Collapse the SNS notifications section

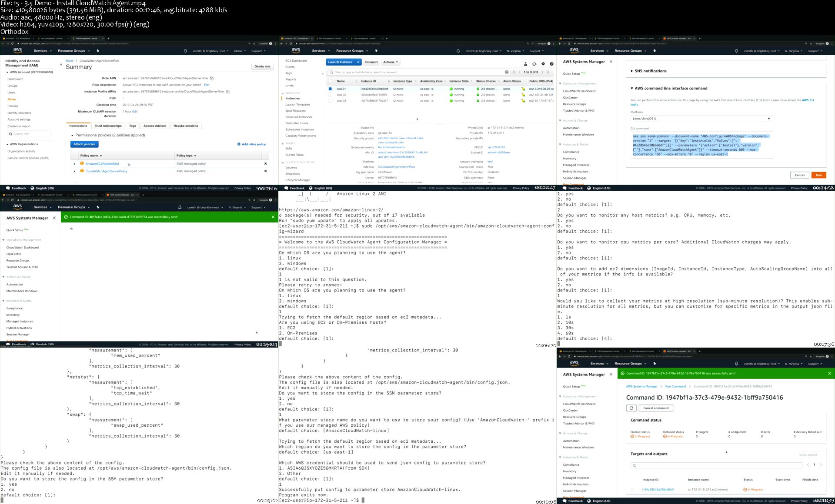click(632, 71)
